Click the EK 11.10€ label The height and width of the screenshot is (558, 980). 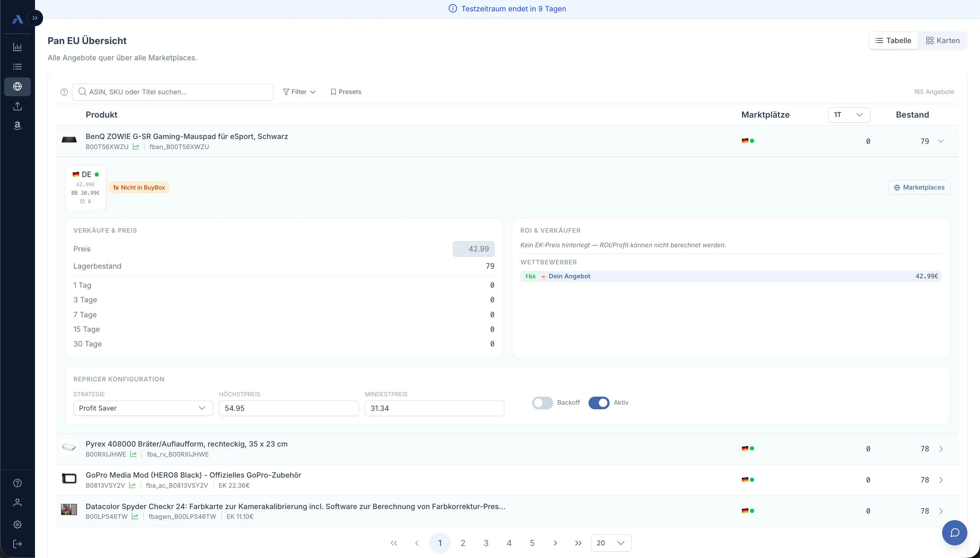(x=240, y=517)
